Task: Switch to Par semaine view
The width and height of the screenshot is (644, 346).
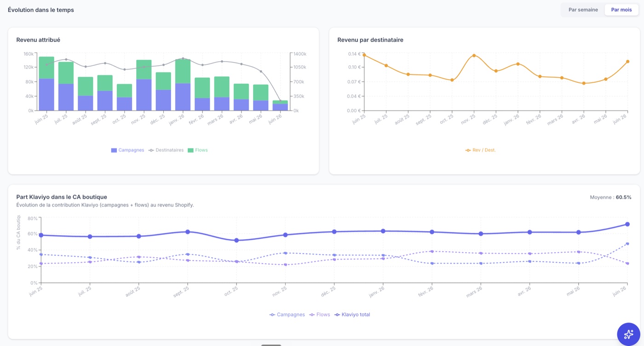Action: click(x=583, y=10)
